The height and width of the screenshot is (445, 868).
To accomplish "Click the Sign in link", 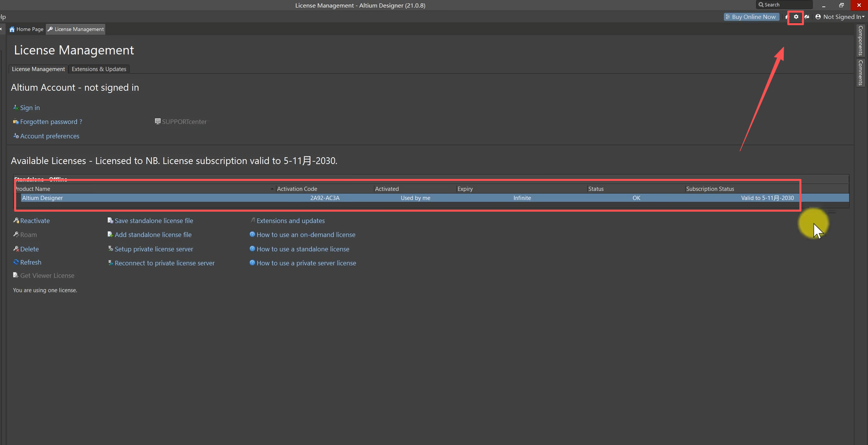I will pyautogui.click(x=30, y=108).
